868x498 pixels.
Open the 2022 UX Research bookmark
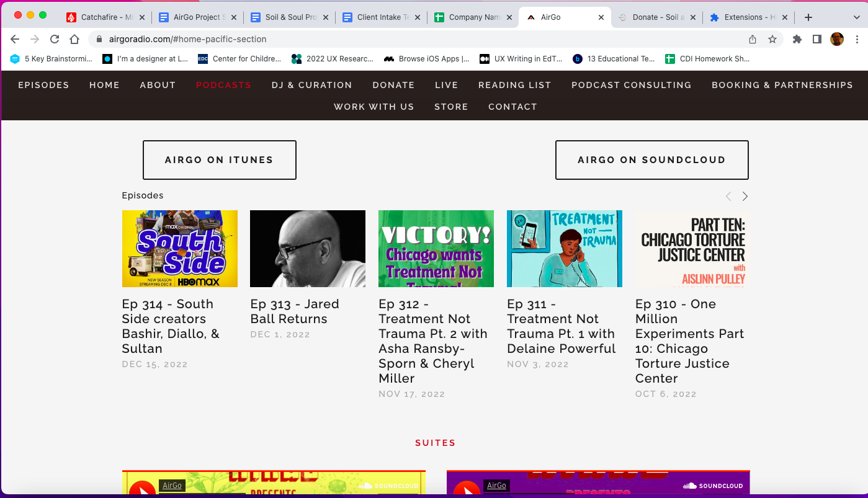click(x=333, y=59)
